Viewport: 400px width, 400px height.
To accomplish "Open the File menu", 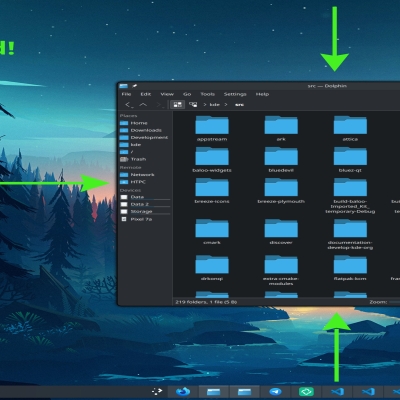I will (x=126, y=94).
